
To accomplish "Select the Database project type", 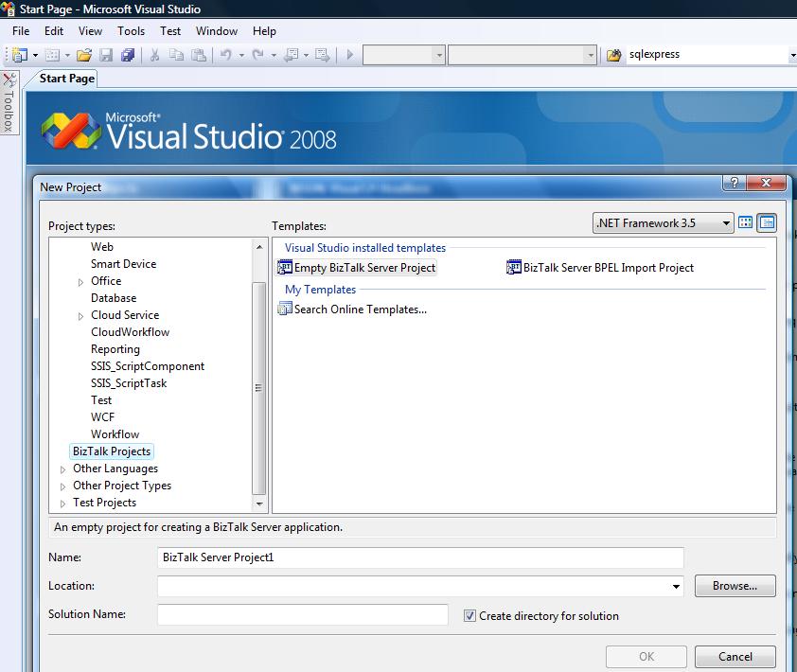I will pos(114,298).
